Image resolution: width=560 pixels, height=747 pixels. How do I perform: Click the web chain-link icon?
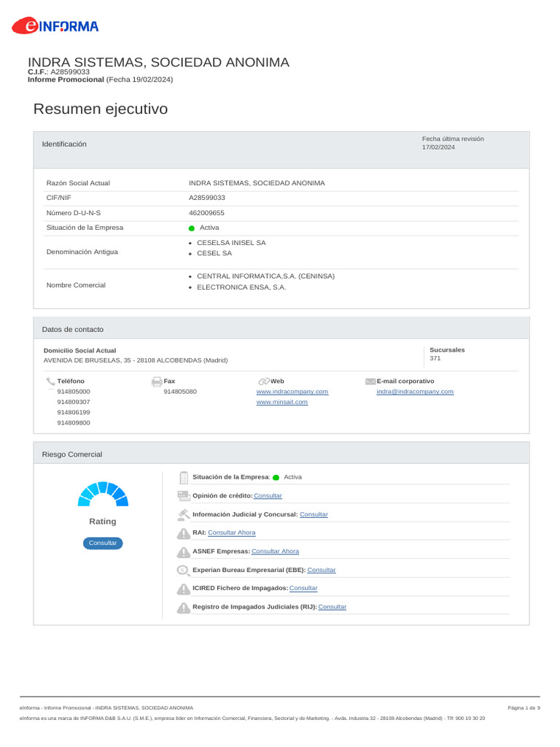tap(264, 381)
